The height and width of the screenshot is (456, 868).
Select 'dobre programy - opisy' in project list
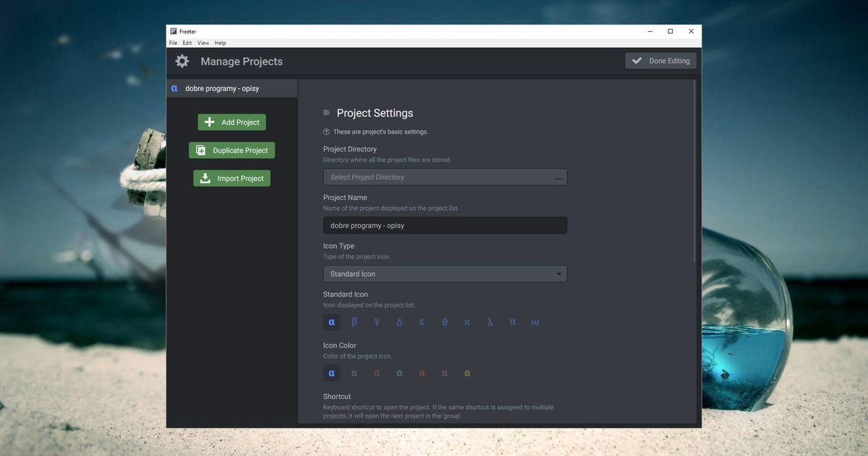coord(232,88)
